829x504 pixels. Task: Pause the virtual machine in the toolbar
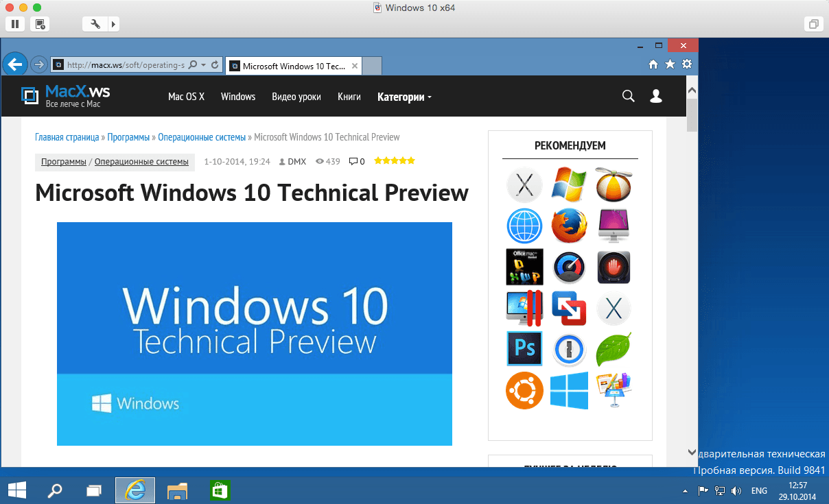click(15, 24)
